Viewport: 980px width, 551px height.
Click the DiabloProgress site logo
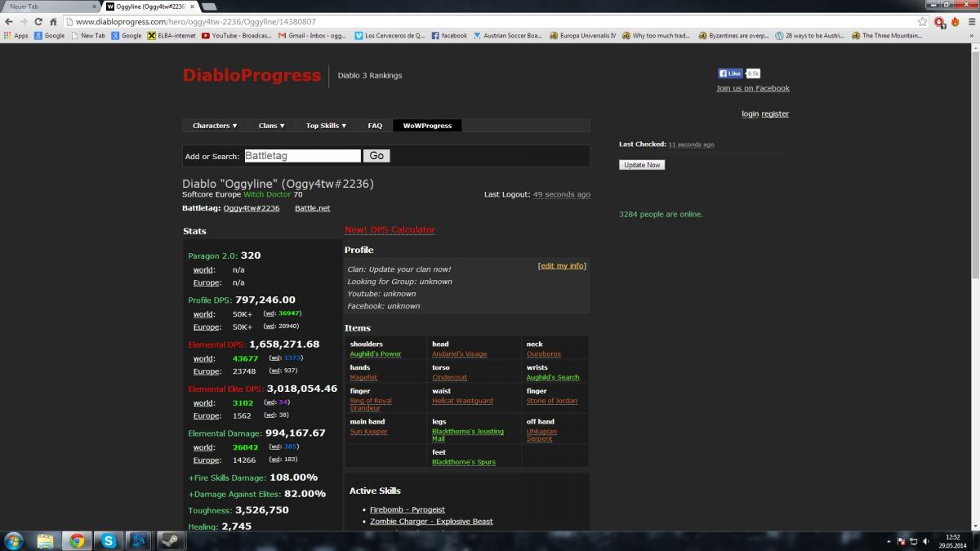(x=252, y=76)
